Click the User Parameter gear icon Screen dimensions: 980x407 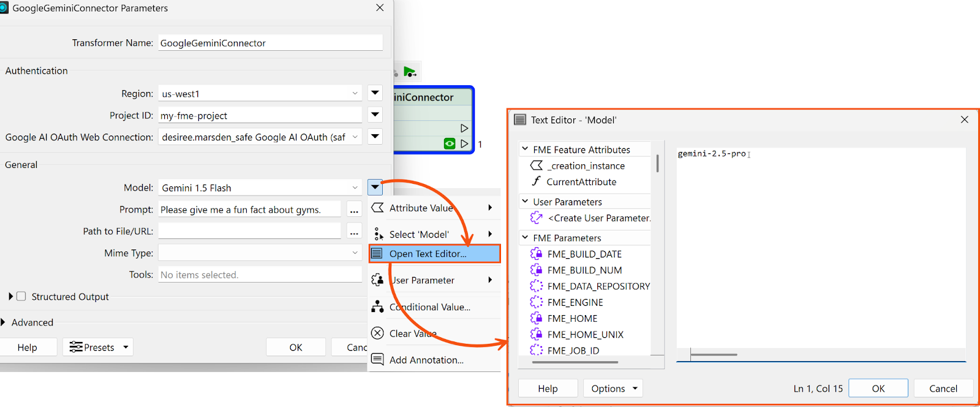pos(378,280)
